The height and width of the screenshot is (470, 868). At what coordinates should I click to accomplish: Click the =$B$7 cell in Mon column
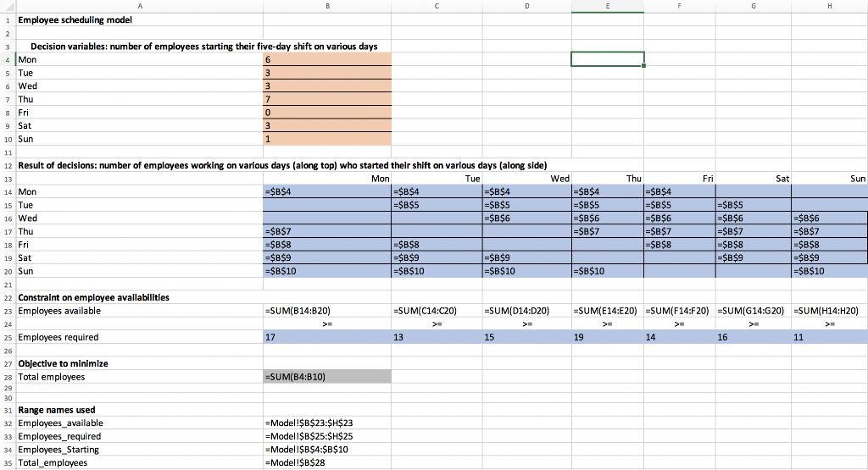coord(327,232)
